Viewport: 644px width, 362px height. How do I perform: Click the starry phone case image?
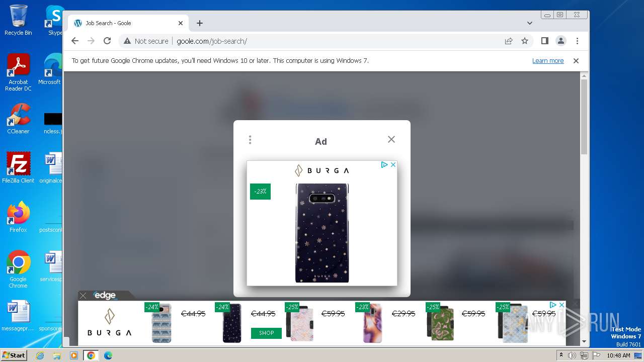point(322,233)
